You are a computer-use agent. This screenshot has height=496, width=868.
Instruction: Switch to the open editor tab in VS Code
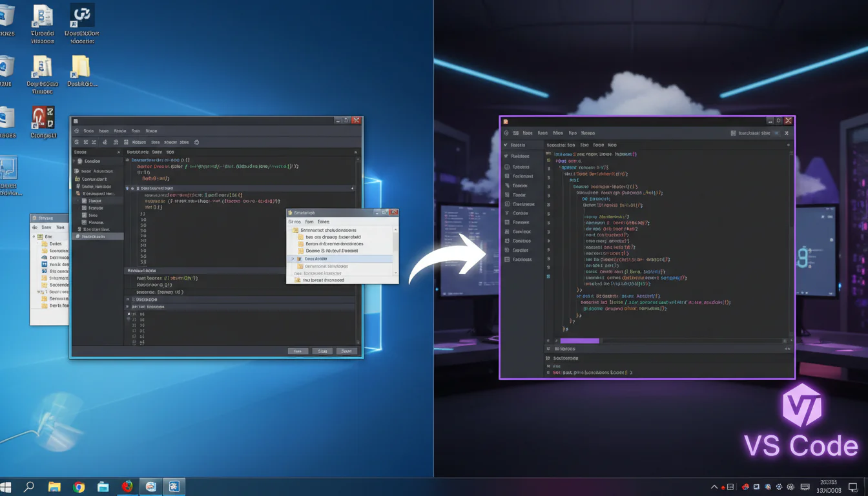561,145
